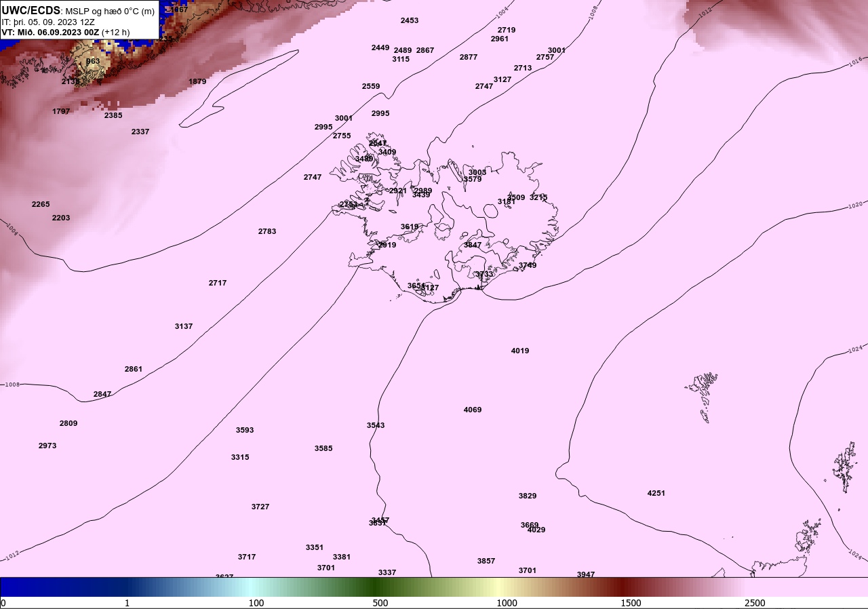Click the 4029 height value

(536, 530)
